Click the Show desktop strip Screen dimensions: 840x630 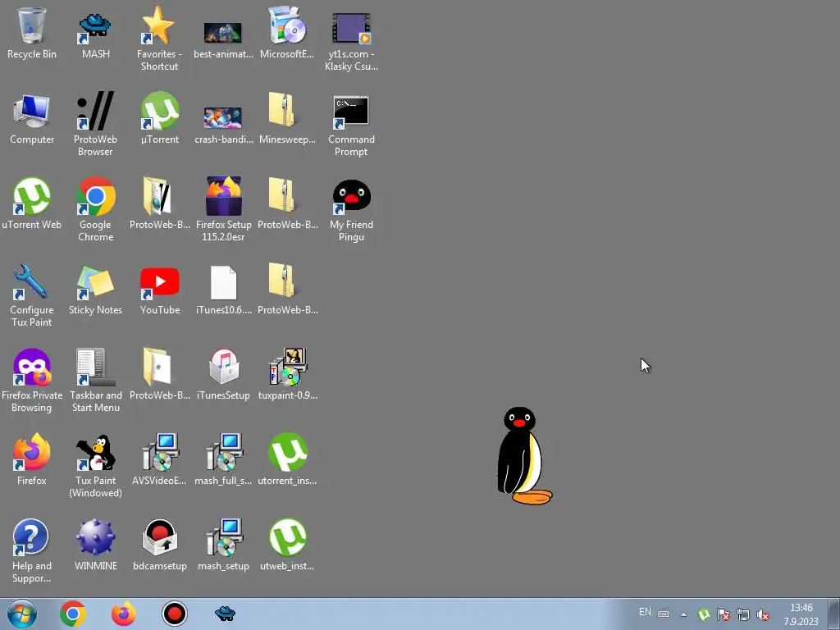point(834,614)
